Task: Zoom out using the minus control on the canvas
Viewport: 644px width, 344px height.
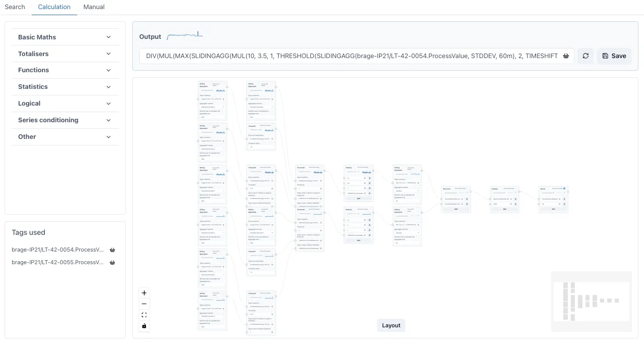Action: tap(144, 304)
